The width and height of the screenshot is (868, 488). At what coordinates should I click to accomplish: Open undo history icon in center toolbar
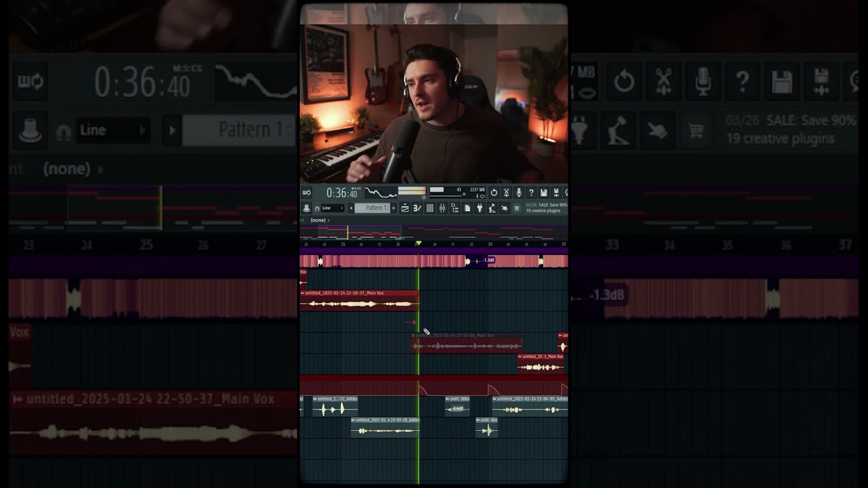coord(494,192)
